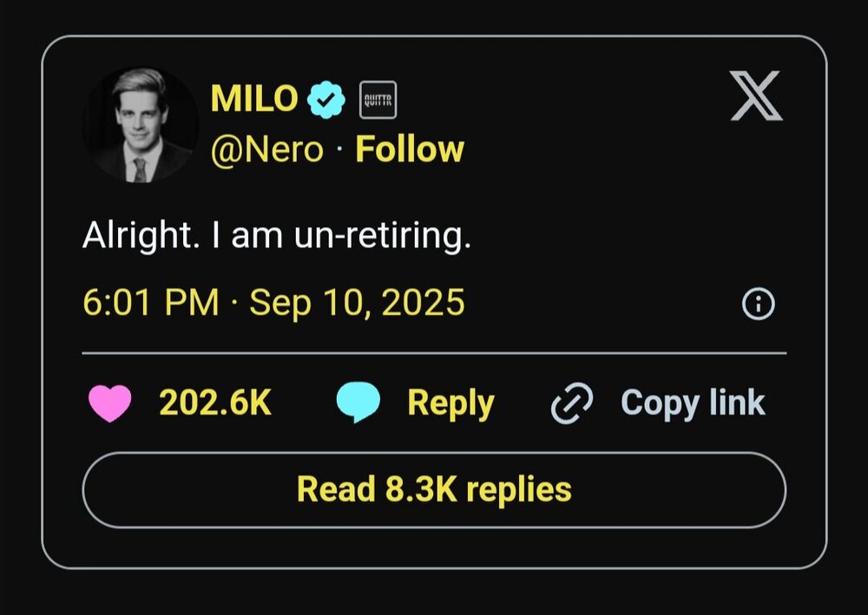The width and height of the screenshot is (868, 615).
Task: Click the MILO display name
Action: click(x=254, y=100)
